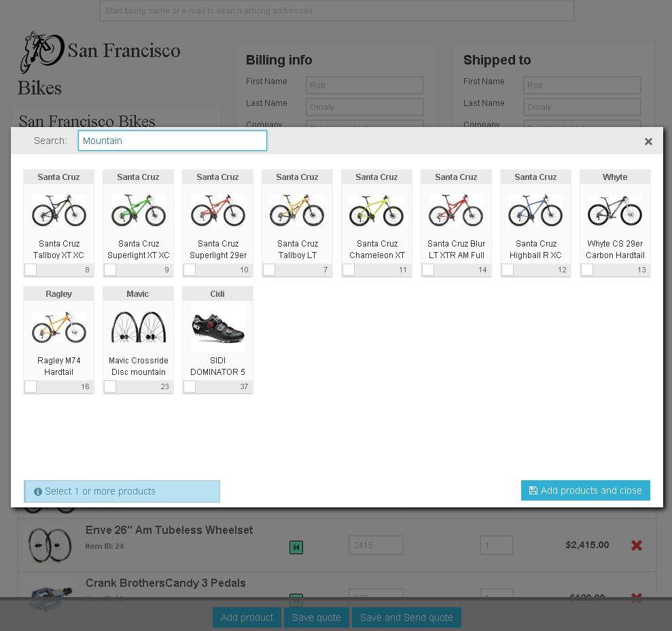The height and width of the screenshot is (631, 672).
Task: Check the Mavic Crossride Disc checkbox
Action: point(110,386)
